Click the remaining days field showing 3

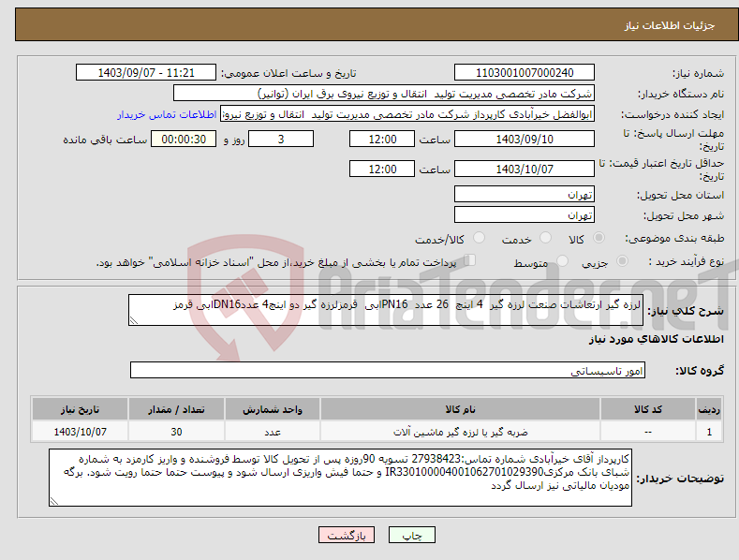[x=281, y=139]
